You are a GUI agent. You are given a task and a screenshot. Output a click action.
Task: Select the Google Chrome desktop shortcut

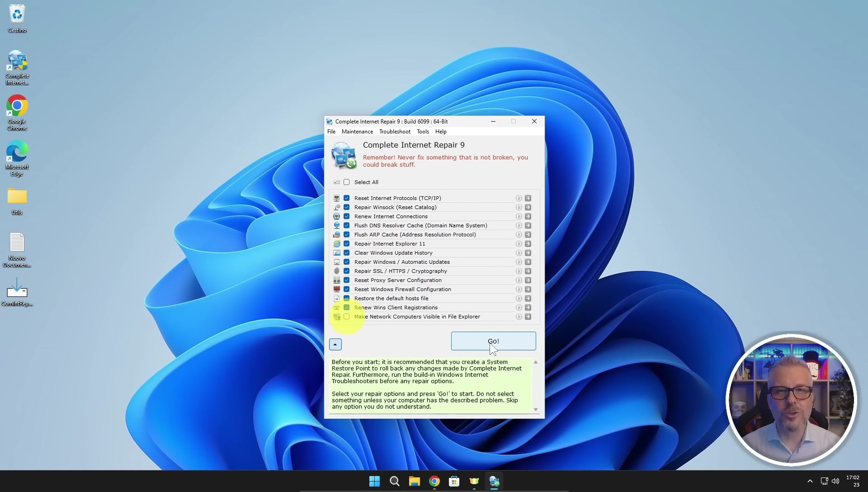(x=17, y=113)
